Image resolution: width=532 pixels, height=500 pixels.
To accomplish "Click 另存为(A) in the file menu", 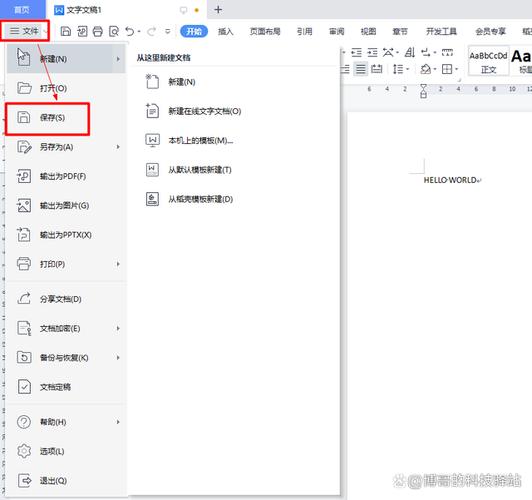I will point(66,147).
